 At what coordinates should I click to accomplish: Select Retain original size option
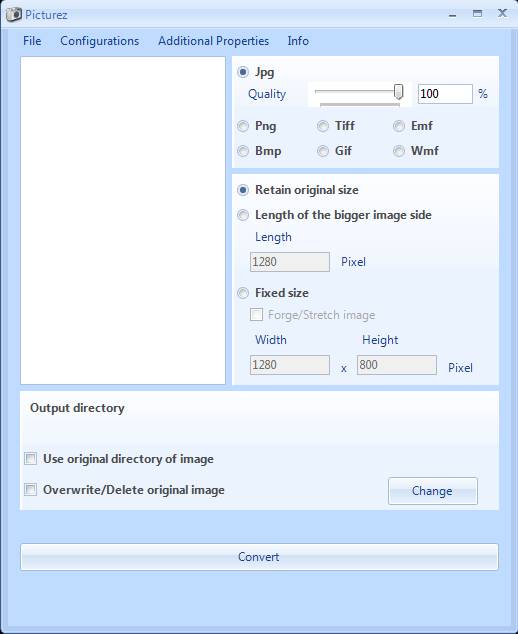tap(243, 190)
